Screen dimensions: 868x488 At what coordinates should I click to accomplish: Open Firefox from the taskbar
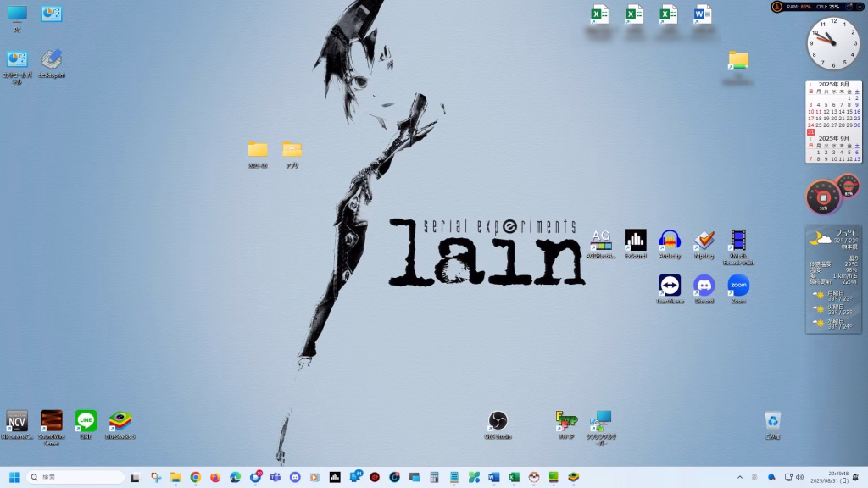tap(215, 477)
